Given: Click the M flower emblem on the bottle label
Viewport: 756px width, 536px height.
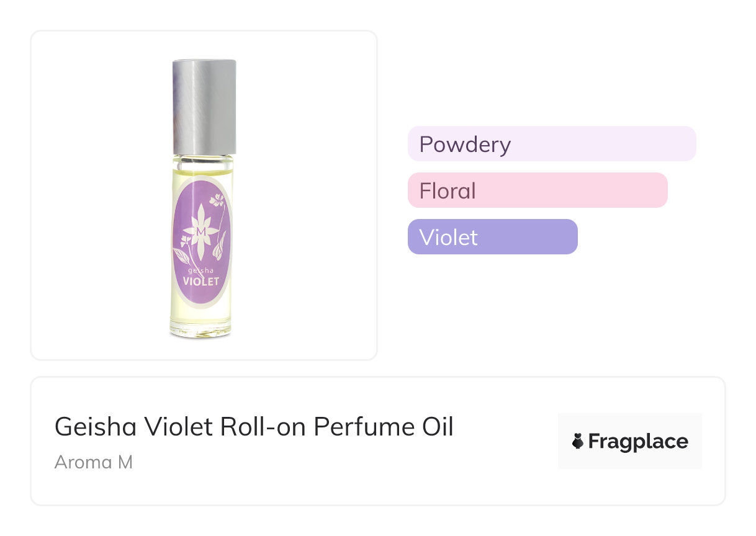Looking at the screenshot, I should click(x=200, y=231).
